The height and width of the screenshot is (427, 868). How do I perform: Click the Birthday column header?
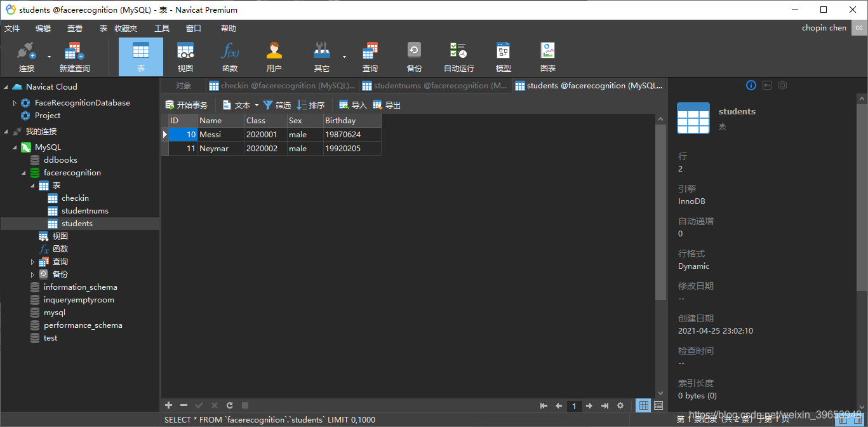point(352,121)
